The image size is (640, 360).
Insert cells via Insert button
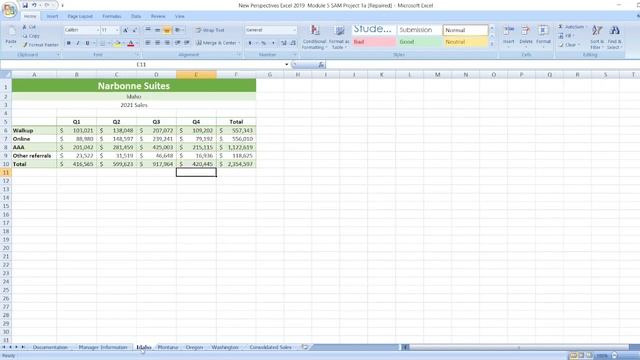click(x=509, y=36)
